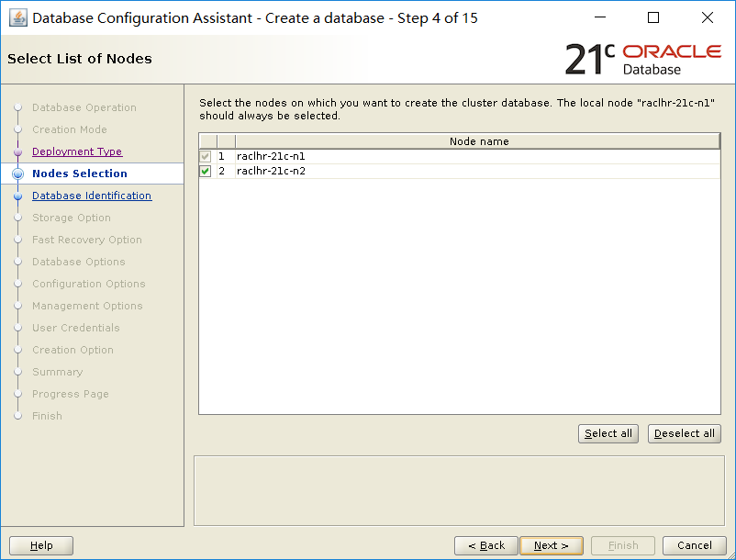Click row number 1 cell in node table
The width and height of the screenshot is (736, 560).
tap(226, 156)
